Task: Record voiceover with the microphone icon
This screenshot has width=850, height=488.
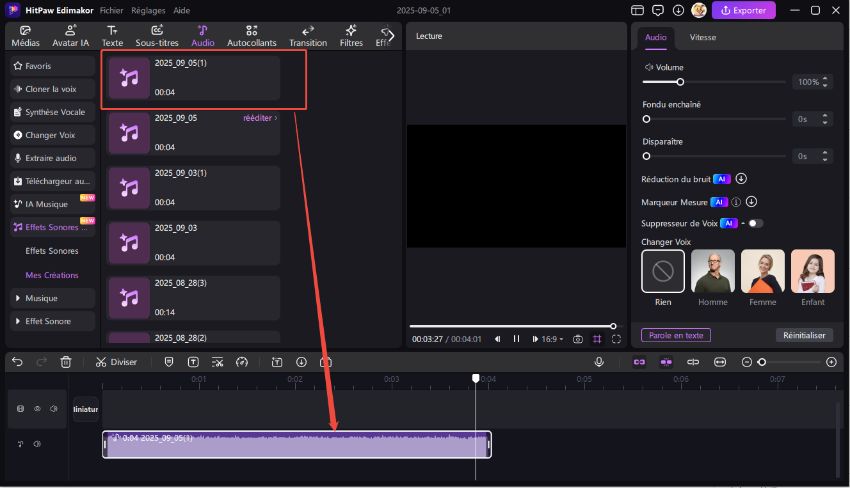Action: 599,362
